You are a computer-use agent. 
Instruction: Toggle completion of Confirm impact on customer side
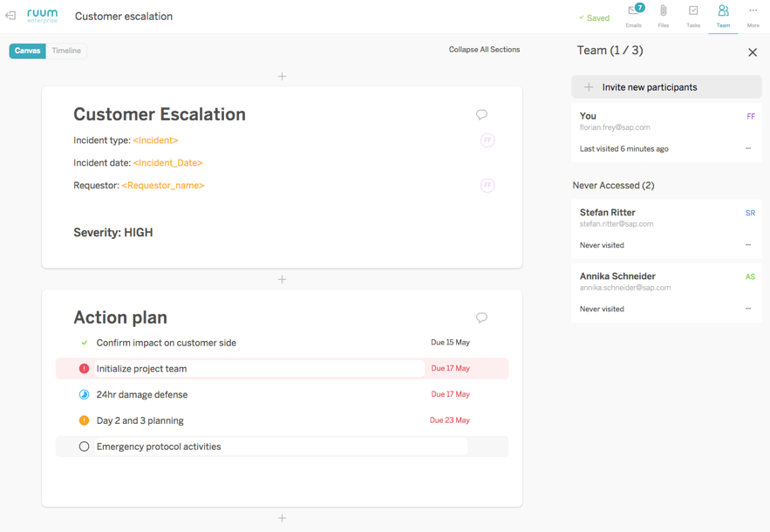click(84, 343)
